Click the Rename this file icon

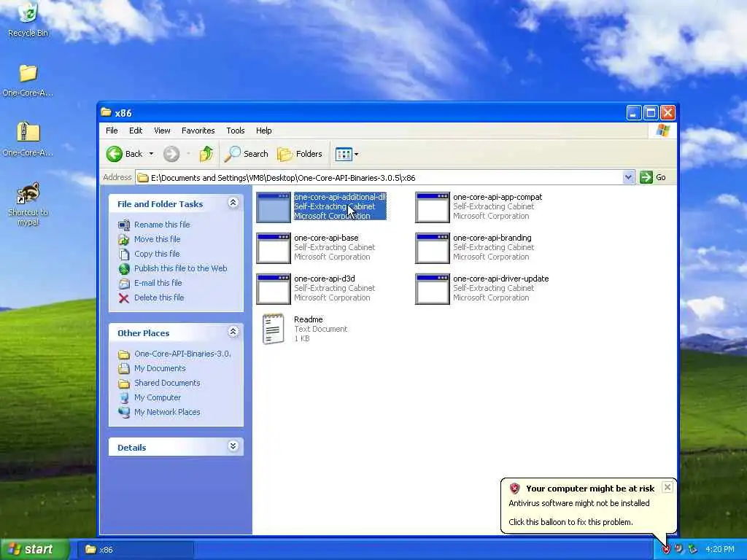tap(124, 225)
